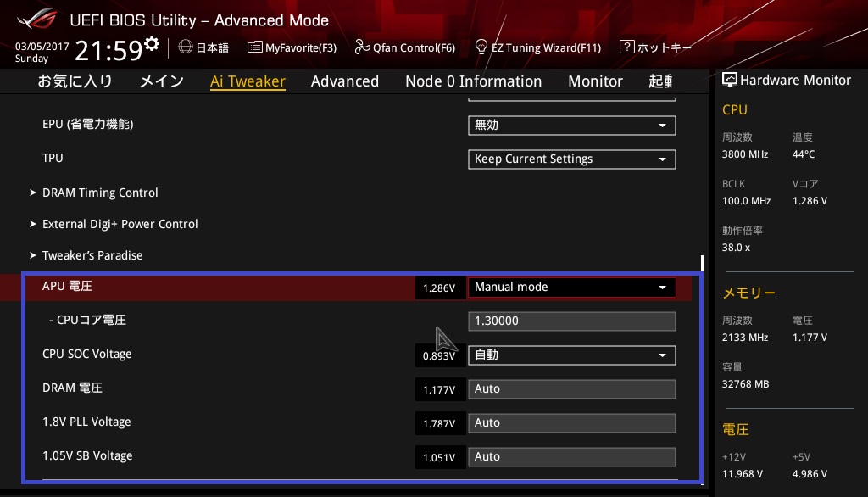
Task: Open the CPU SOC Voltage dropdown
Action: pos(572,355)
